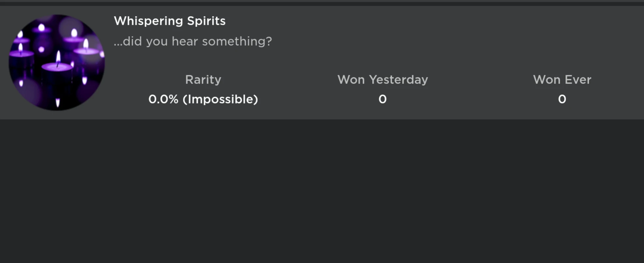
Task: Select the Rarity stat label
Action: tap(203, 80)
